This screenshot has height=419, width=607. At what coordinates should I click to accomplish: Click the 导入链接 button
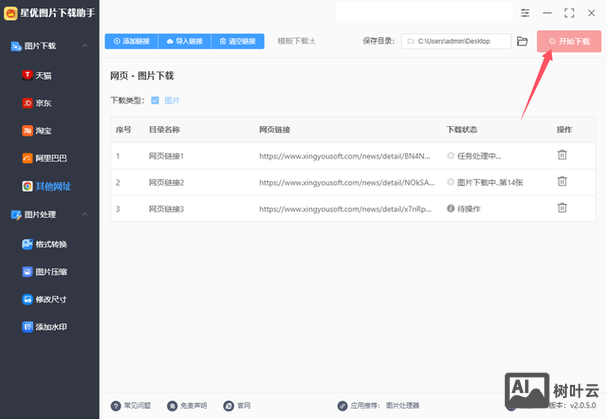[x=185, y=41]
